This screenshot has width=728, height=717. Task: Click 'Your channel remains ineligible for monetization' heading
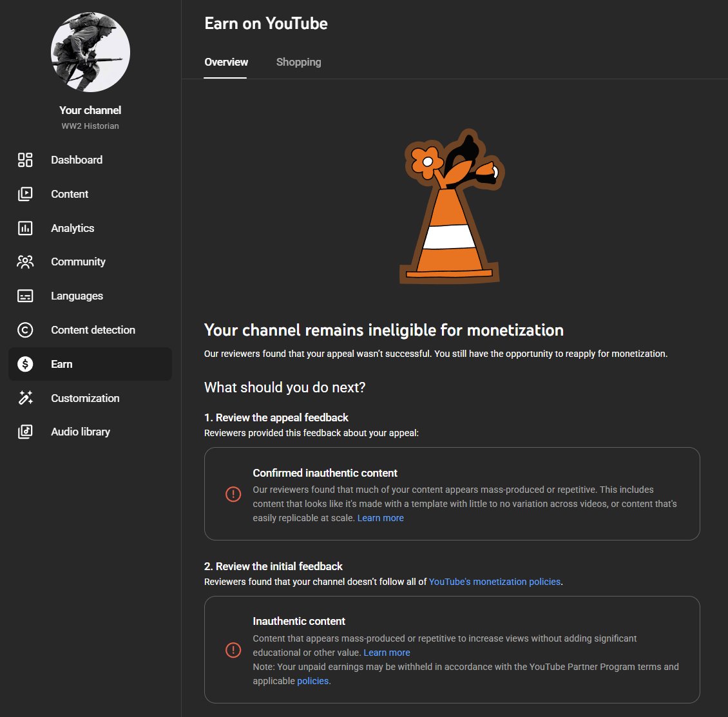pos(383,330)
